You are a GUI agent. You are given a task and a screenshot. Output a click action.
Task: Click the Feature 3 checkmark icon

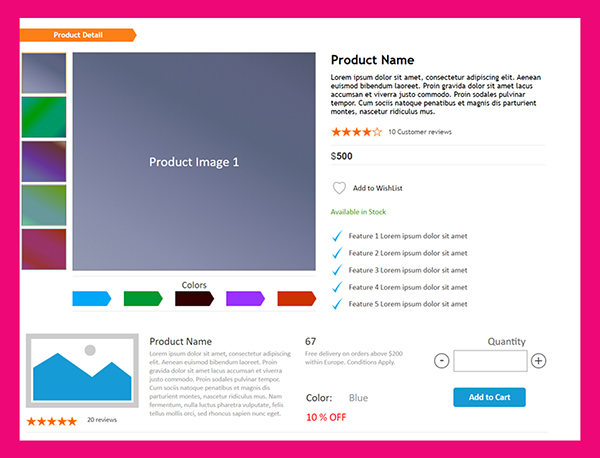337,270
